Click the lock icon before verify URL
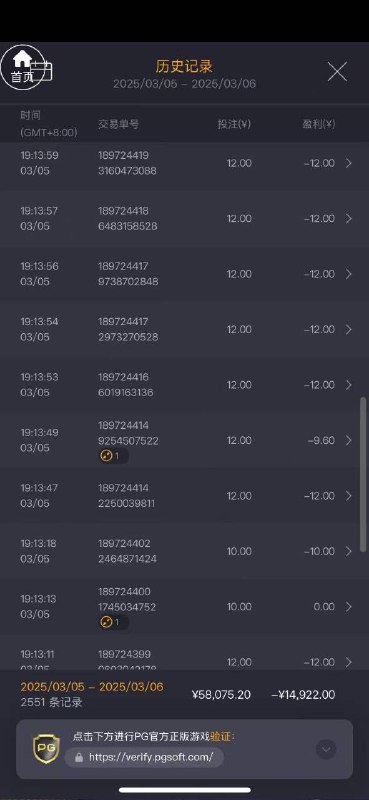Screen dimensions: 369x800 [x=79, y=757]
